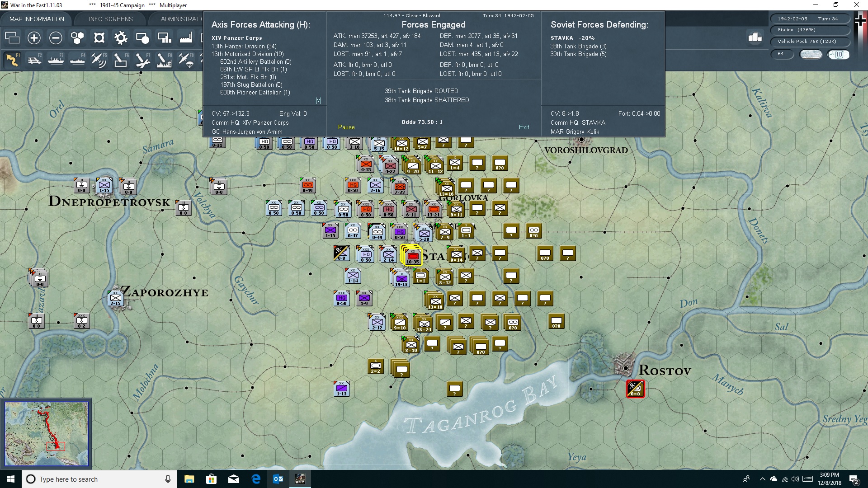The width and height of the screenshot is (868, 488).
Task: Click the date and turn 34 display
Action: coord(810,19)
